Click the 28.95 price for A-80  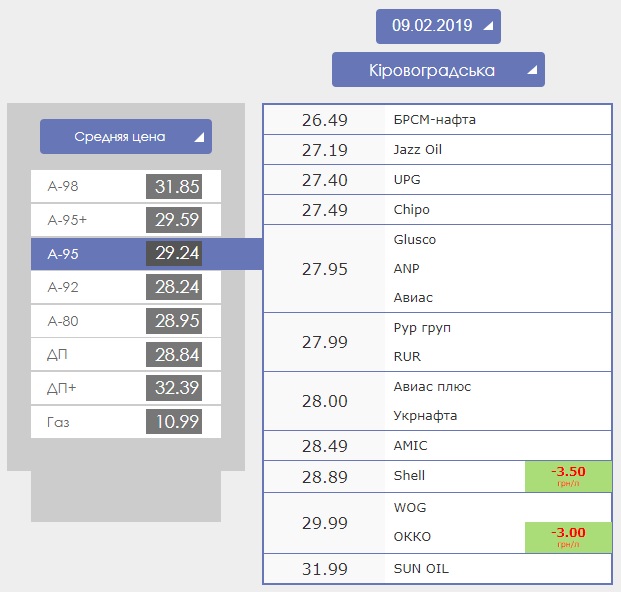(174, 321)
